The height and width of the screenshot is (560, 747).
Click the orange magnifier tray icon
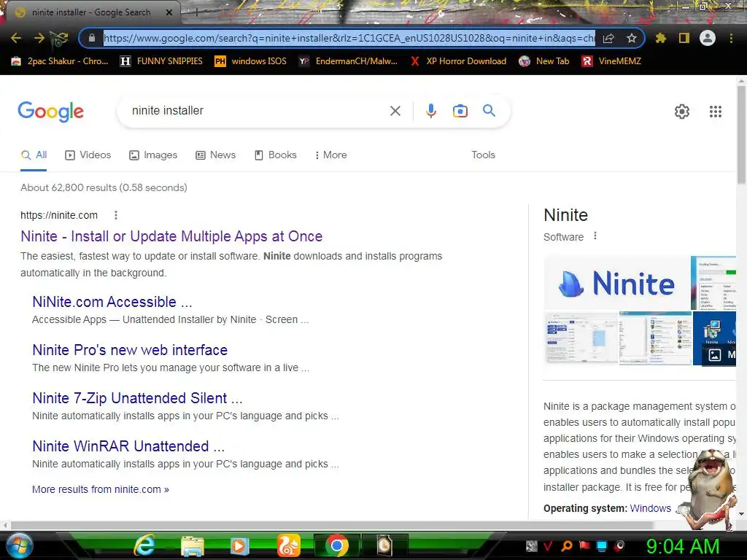tap(566, 545)
